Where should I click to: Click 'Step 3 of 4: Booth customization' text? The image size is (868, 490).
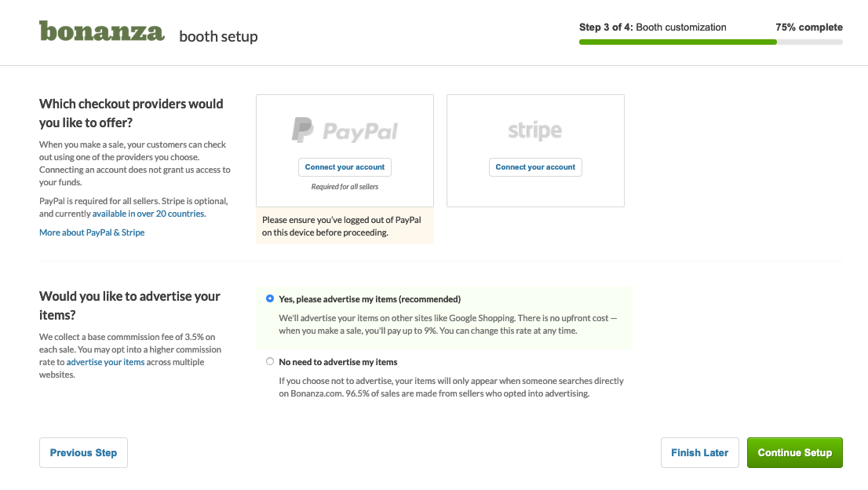tap(653, 27)
